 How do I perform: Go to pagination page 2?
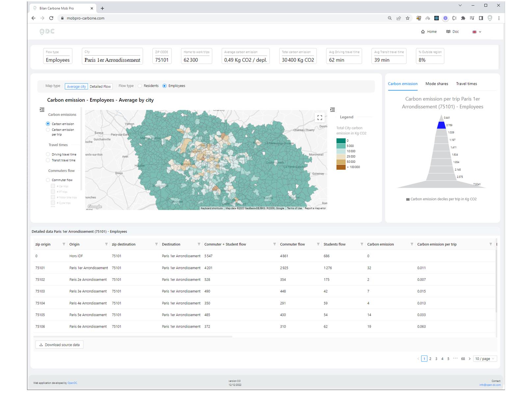pyautogui.click(x=430, y=358)
